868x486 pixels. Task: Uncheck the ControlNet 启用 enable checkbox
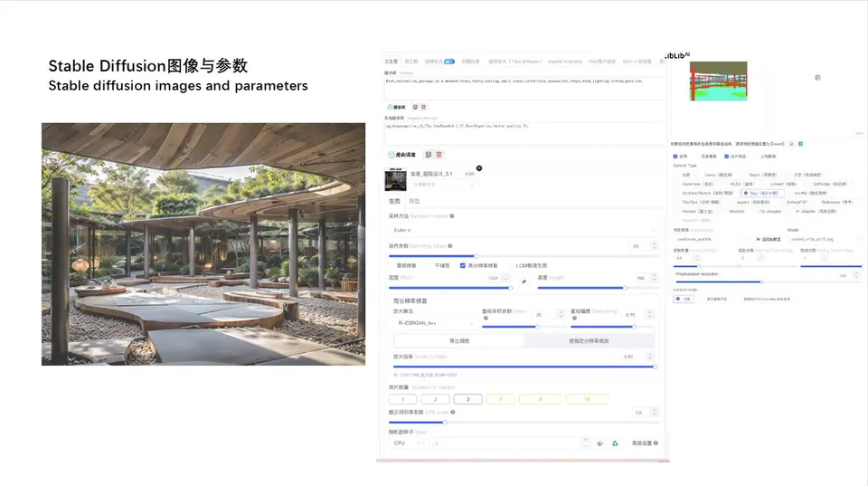[675, 157]
